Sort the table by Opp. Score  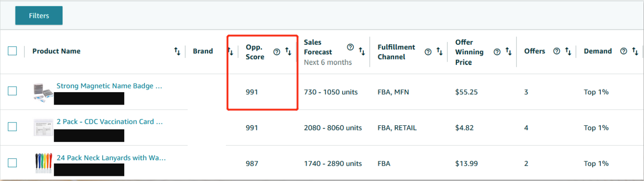pyautogui.click(x=288, y=52)
